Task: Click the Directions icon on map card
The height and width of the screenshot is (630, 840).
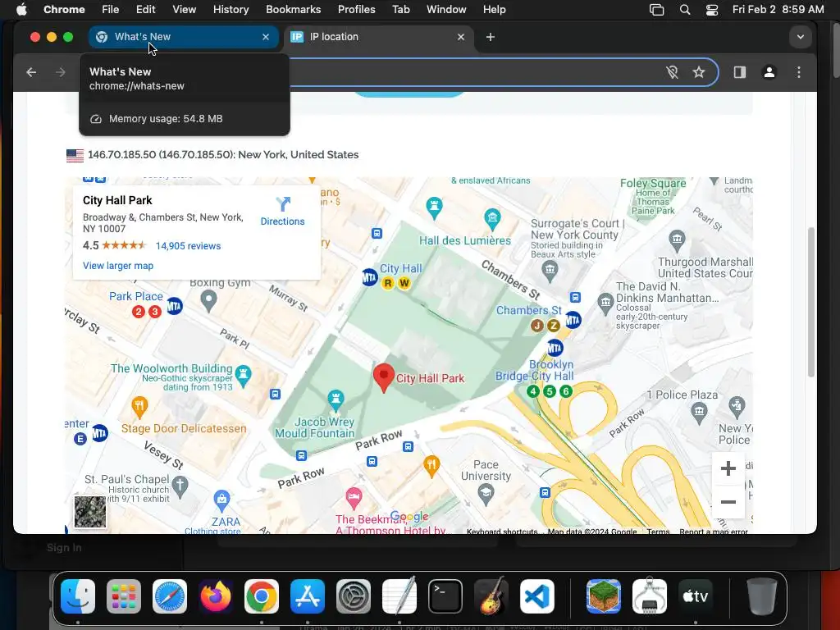Action: point(283,204)
